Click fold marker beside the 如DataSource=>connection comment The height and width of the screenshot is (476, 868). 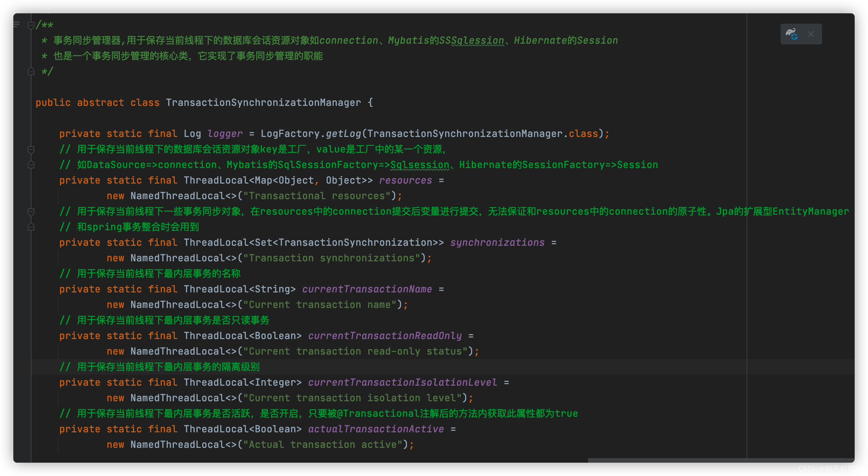[31, 165]
